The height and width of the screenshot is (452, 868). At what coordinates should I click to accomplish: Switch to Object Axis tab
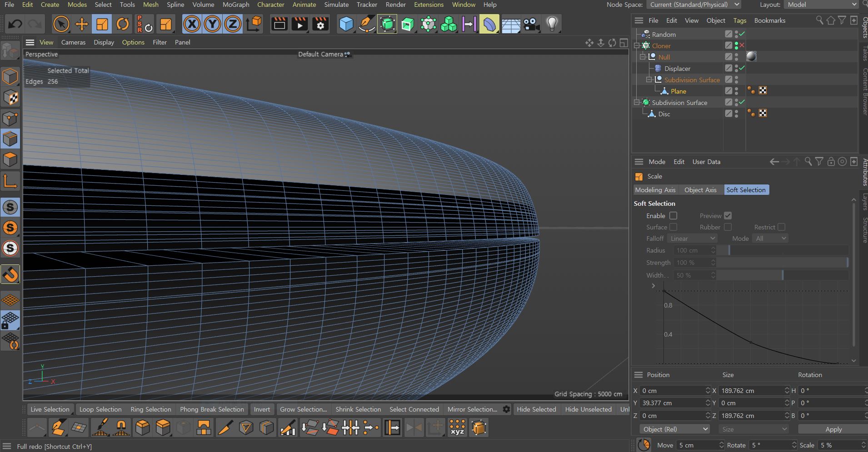pos(700,190)
